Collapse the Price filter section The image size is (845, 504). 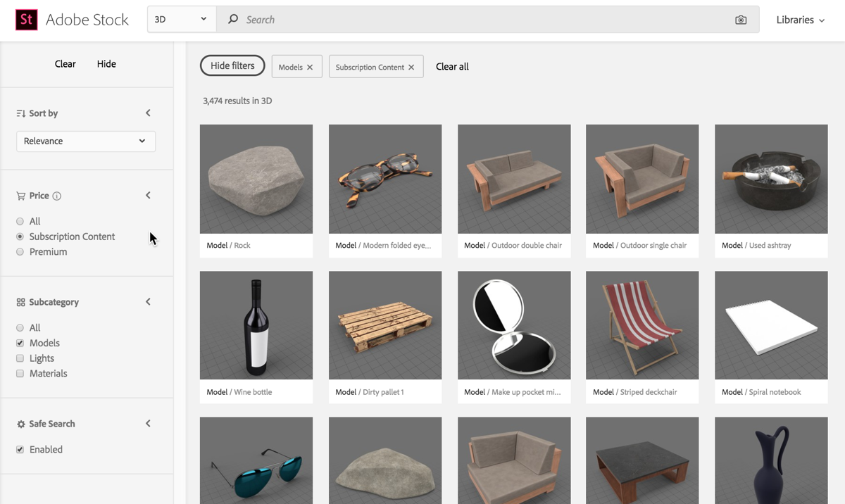[148, 196]
